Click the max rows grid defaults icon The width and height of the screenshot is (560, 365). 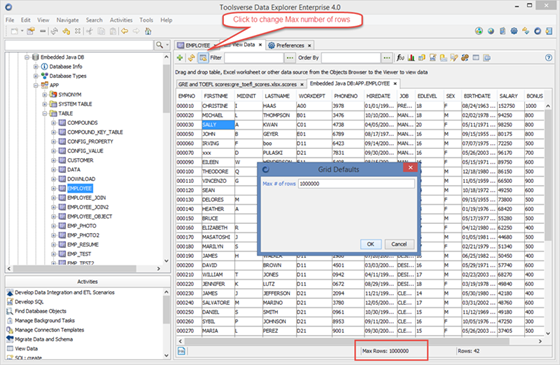pos(203,58)
